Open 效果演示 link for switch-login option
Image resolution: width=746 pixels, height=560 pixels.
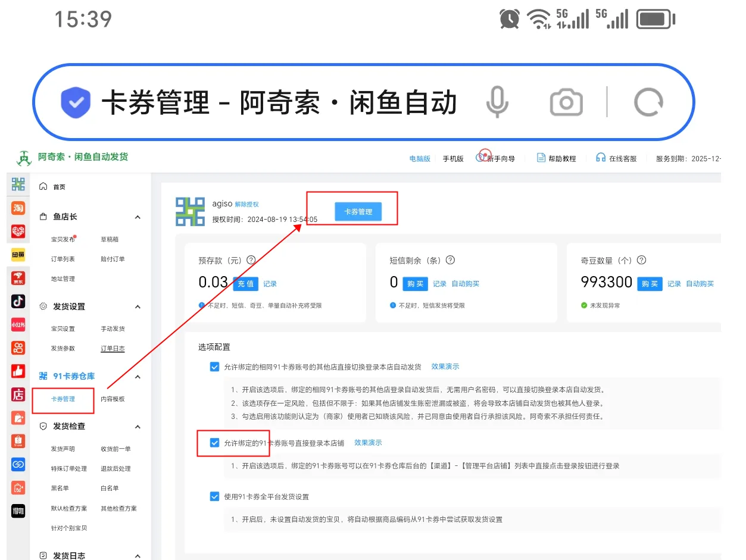click(445, 367)
